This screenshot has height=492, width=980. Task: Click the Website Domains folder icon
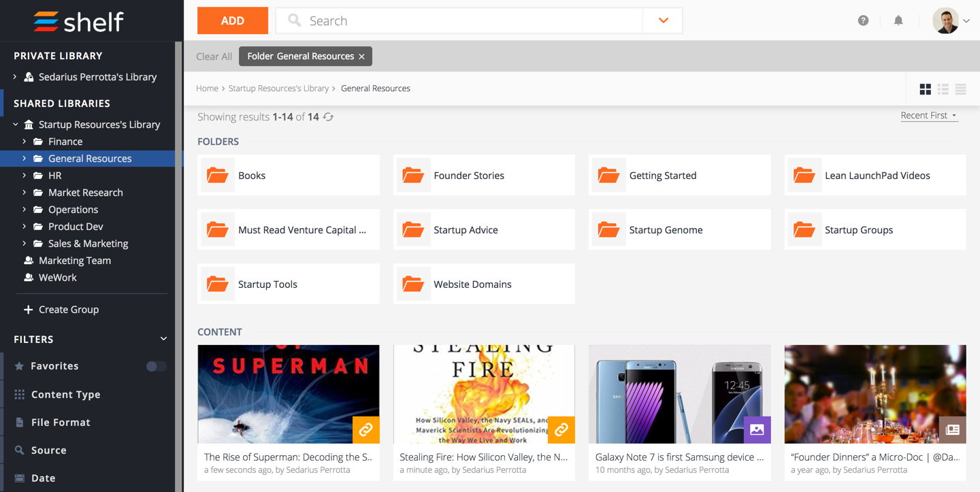click(x=412, y=284)
